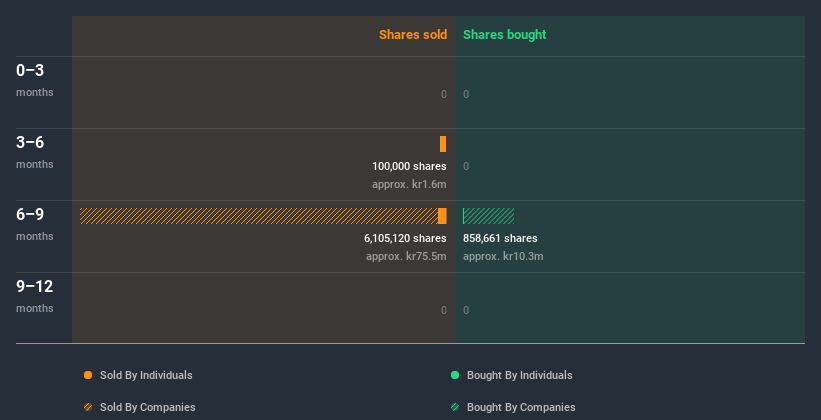
Task: Click the shares sold zero in the 9–12 months row
Action: coord(444,311)
